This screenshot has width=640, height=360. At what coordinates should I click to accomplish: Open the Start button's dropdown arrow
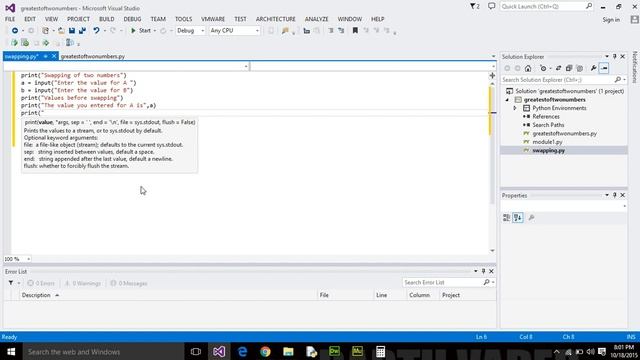tap(155, 31)
